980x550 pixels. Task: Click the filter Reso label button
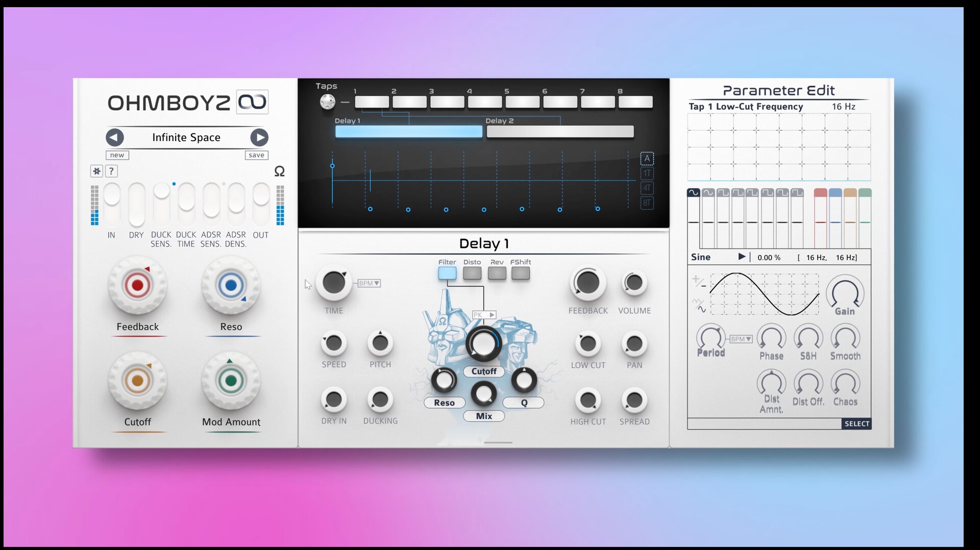coord(445,403)
